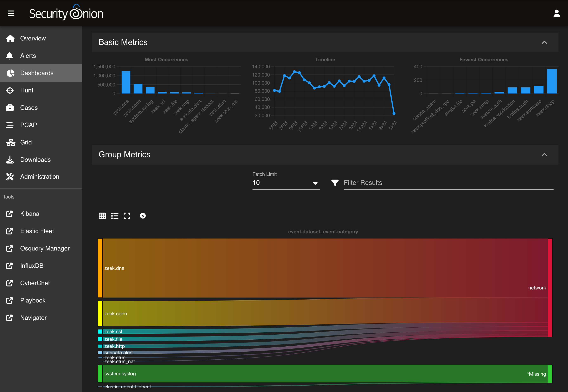Show group metrics as list view
The width and height of the screenshot is (568, 392).
115,216
